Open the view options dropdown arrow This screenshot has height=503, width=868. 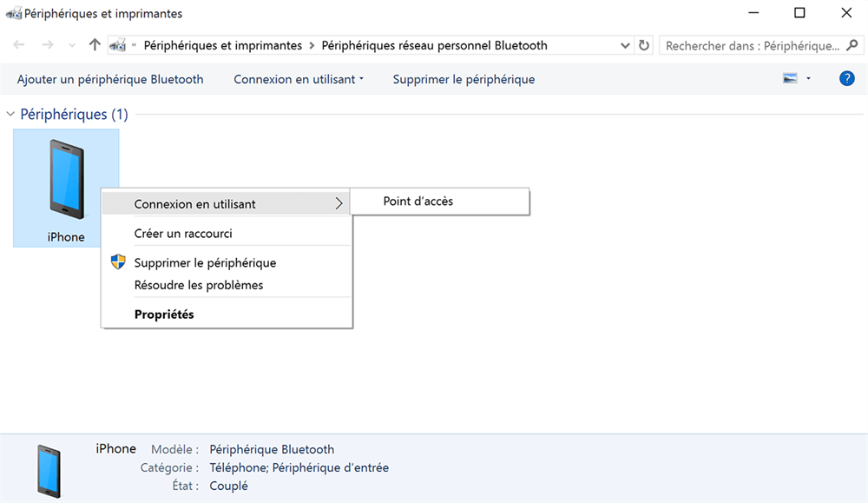(809, 79)
